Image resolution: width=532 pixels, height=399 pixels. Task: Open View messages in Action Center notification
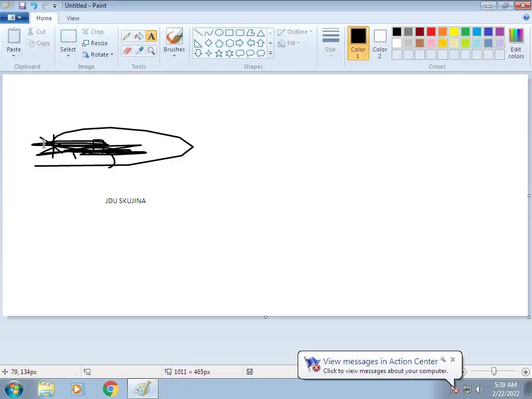[x=380, y=365]
